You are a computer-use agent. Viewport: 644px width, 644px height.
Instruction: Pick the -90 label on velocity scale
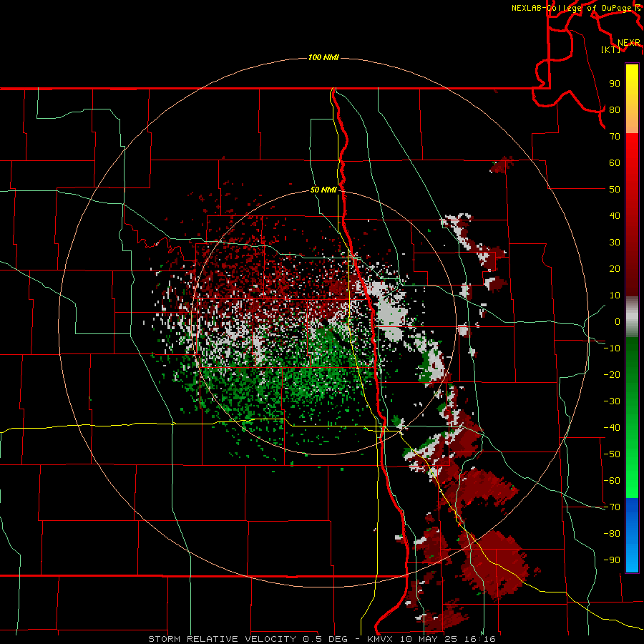[612, 560]
